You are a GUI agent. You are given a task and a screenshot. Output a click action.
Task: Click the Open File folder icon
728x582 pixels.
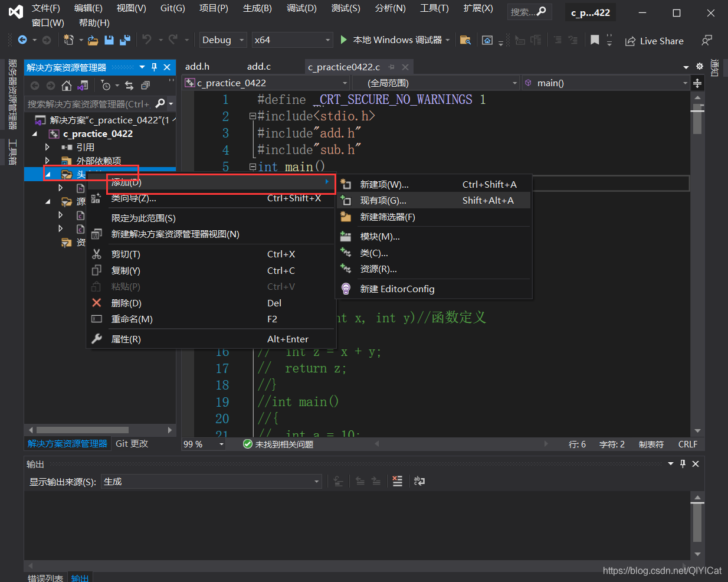tap(93, 40)
